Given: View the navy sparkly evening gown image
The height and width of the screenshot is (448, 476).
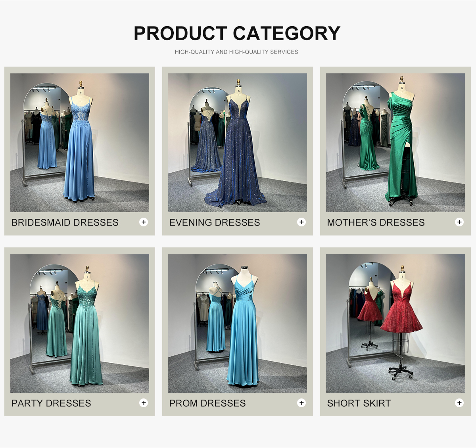Looking at the screenshot, I should [x=238, y=143].
